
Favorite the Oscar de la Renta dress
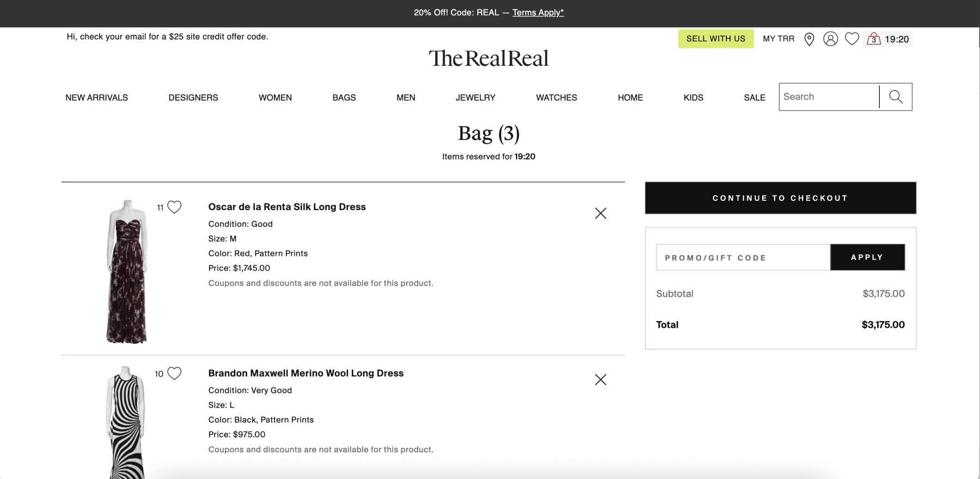tap(174, 207)
